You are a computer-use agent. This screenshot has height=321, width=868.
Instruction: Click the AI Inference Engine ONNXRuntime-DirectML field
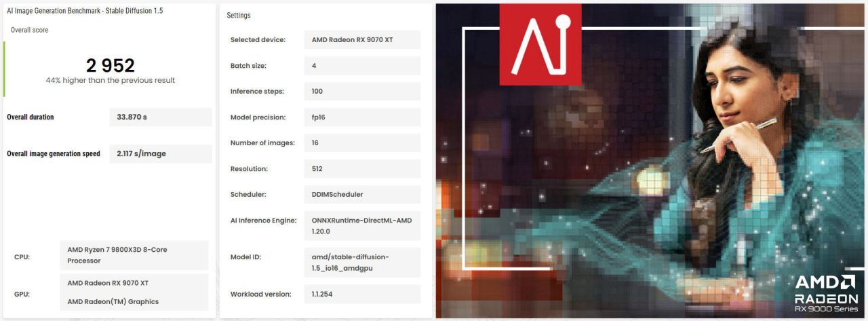click(x=361, y=225)
